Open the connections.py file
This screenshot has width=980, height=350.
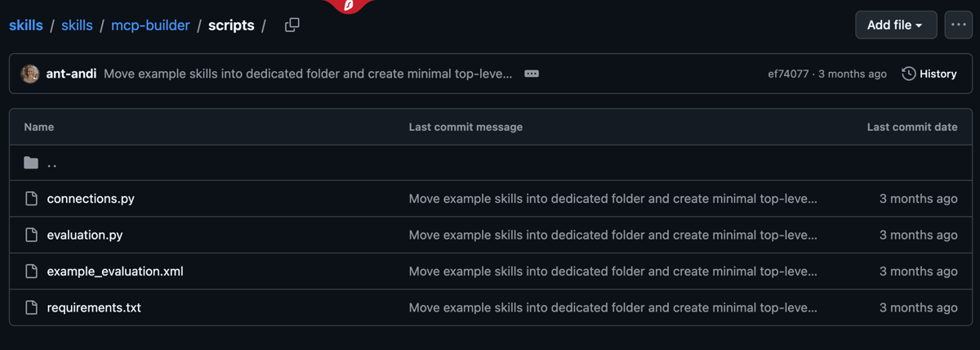pos(91,199)
